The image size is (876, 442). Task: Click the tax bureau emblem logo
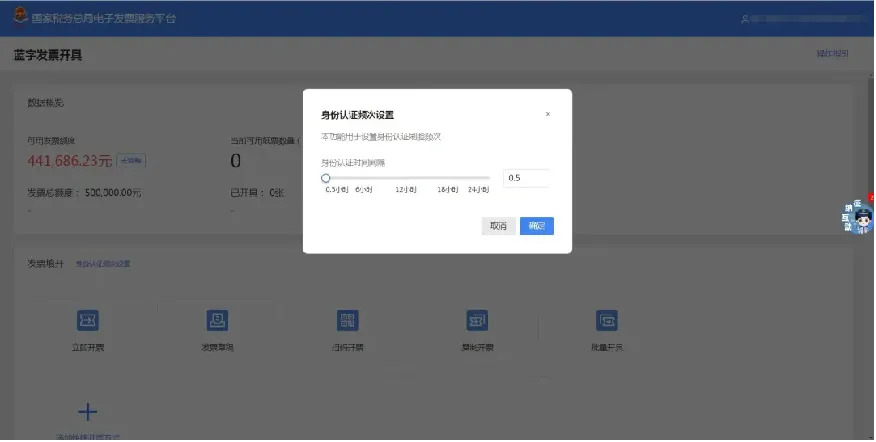click(x=21, y=16)
